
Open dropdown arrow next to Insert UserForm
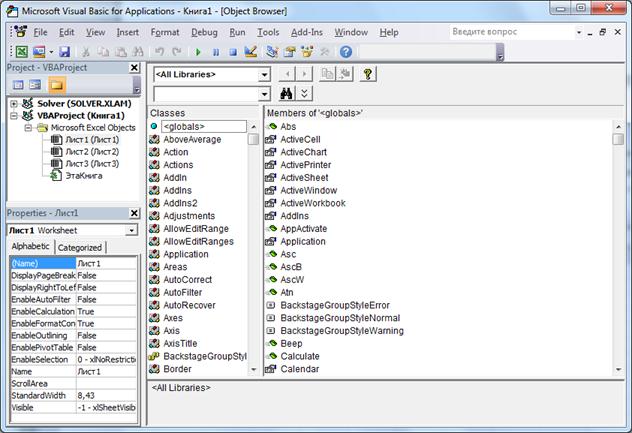51,52
